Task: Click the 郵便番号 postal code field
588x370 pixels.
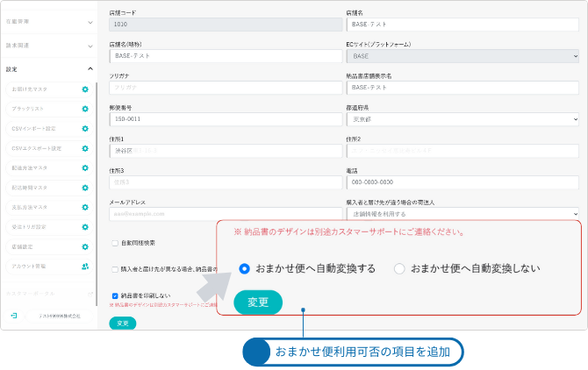Action: click(x=225, y=118)
